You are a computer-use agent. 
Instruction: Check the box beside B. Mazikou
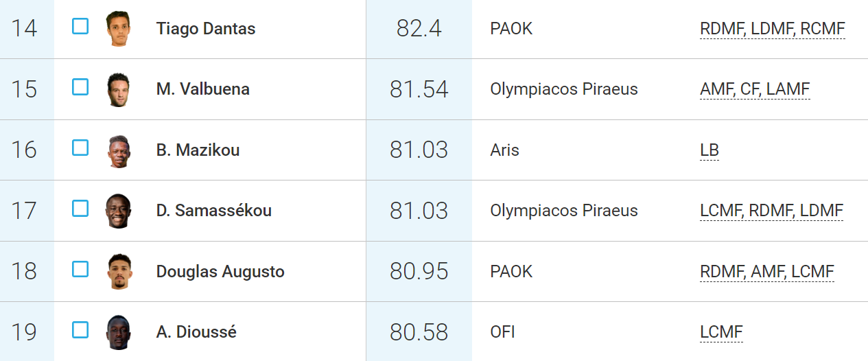coord(80,148)
